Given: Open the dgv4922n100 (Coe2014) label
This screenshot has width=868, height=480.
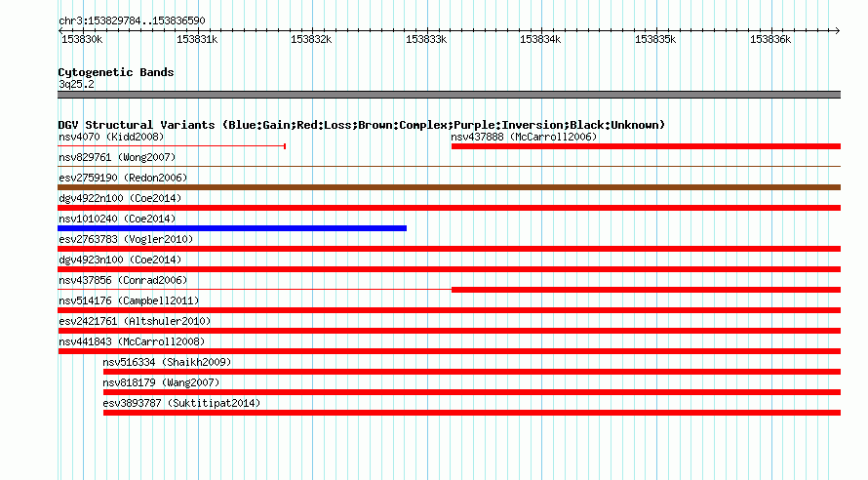Looking at the screenshot, I should (x=120, y=198).
